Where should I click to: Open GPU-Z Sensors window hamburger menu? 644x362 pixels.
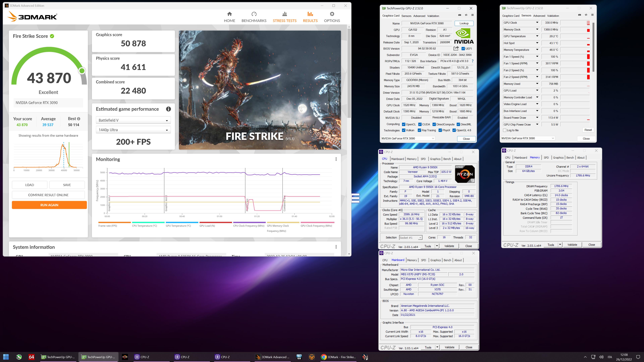592,15
